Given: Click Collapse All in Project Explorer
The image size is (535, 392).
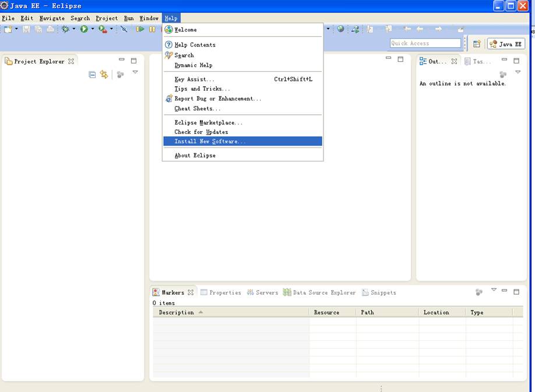Looking at the screenshot, I should pyautogui.click(x=92, y=75).
